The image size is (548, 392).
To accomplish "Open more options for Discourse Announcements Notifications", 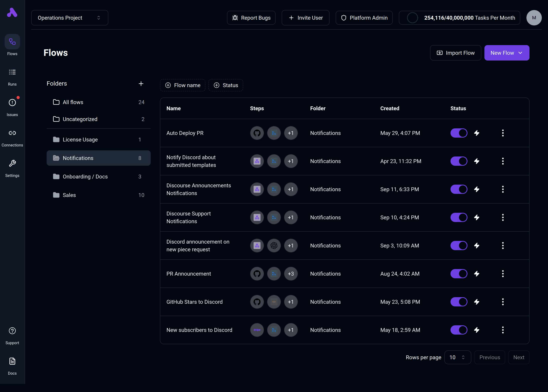I will coord(503,189).
